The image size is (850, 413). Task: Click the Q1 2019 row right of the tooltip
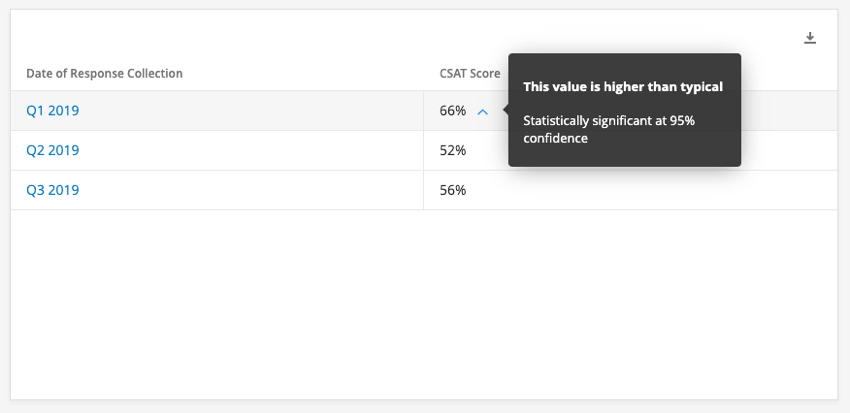pyautogui.click(x=788, y=111)
